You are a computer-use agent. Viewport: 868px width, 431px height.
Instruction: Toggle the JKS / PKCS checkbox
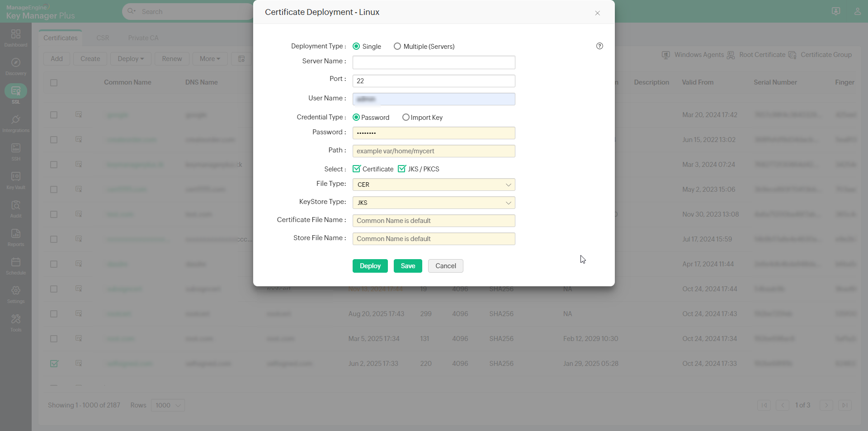tap(402, 169)
